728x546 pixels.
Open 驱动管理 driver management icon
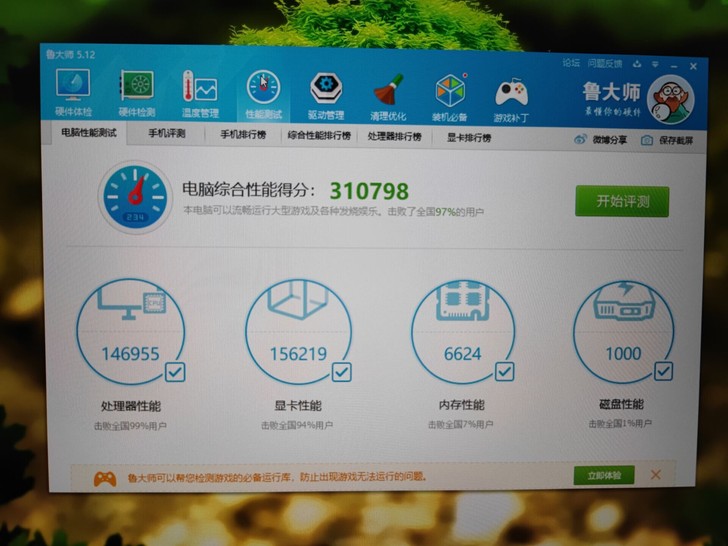pos(326,96)
